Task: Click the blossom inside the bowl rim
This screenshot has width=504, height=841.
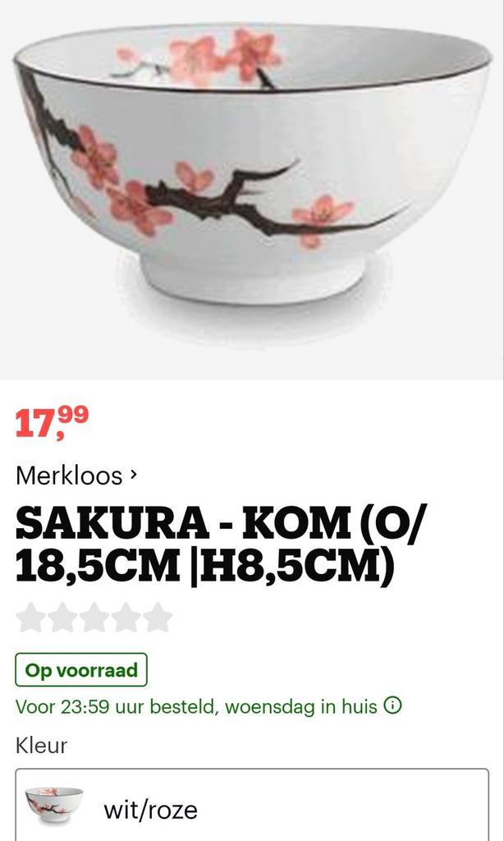Action: (225, 57)
